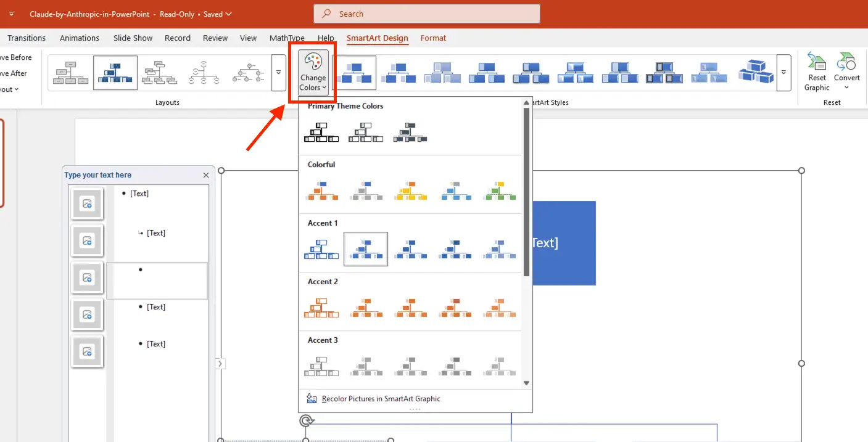The width and height of the screenshot is (868, 442).
Task: Open the View ribbon tab
Action: coord(248,38)
